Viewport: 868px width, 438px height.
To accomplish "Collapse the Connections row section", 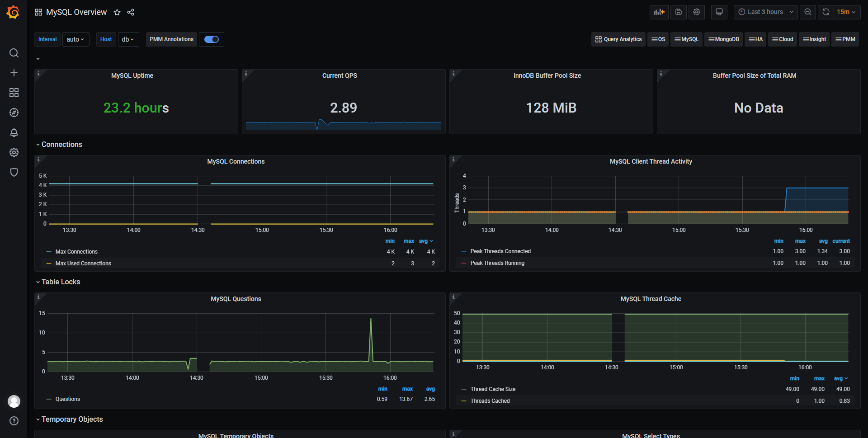I will (x=61, y=145).
